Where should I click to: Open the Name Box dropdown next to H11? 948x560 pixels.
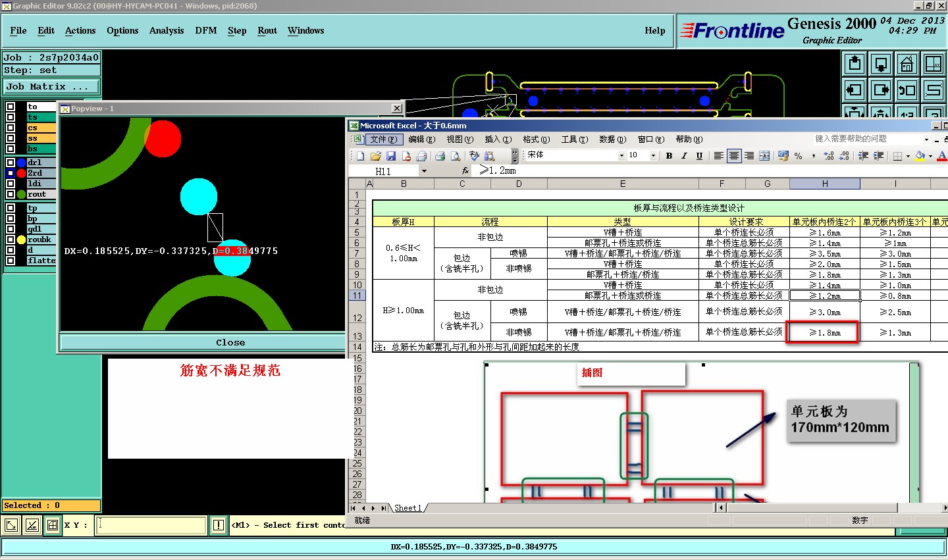coord(424,171)
